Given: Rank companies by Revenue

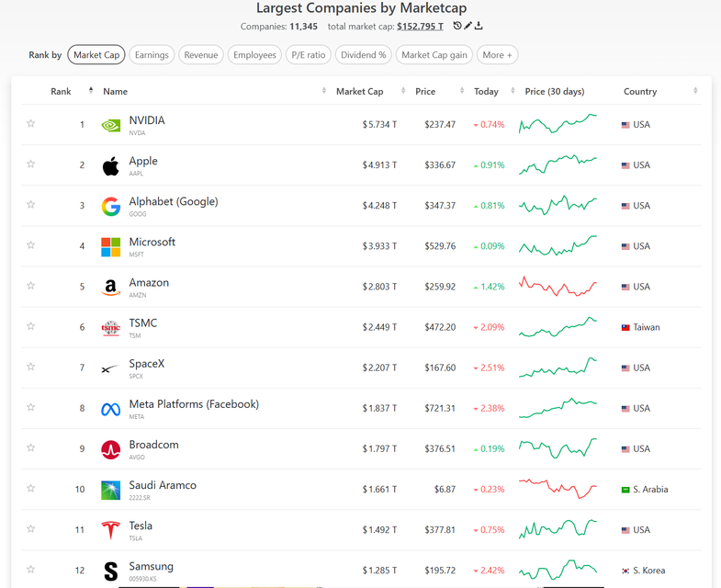Looking at the screenshot, I should coord(201,55).
